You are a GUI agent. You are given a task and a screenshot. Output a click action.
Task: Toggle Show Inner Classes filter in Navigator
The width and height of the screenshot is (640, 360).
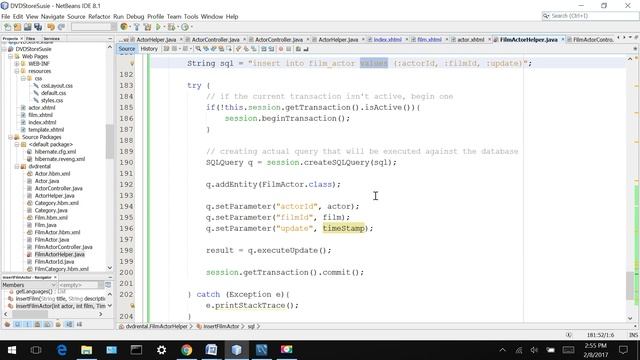(x=47, y=324)
